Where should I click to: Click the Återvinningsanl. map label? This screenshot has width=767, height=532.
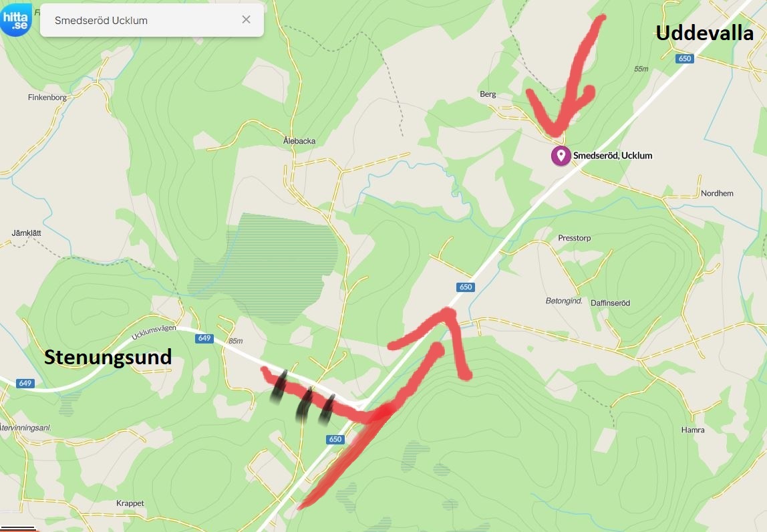pos(25,428)
